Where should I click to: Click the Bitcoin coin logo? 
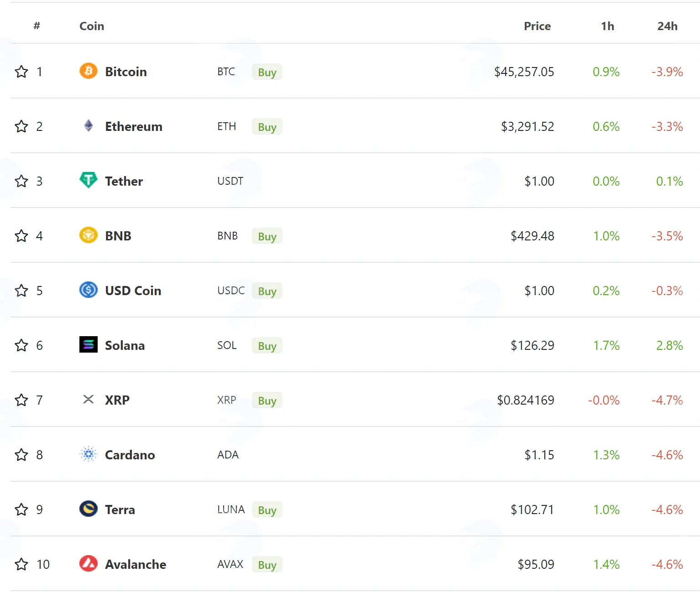click(89, 71)
